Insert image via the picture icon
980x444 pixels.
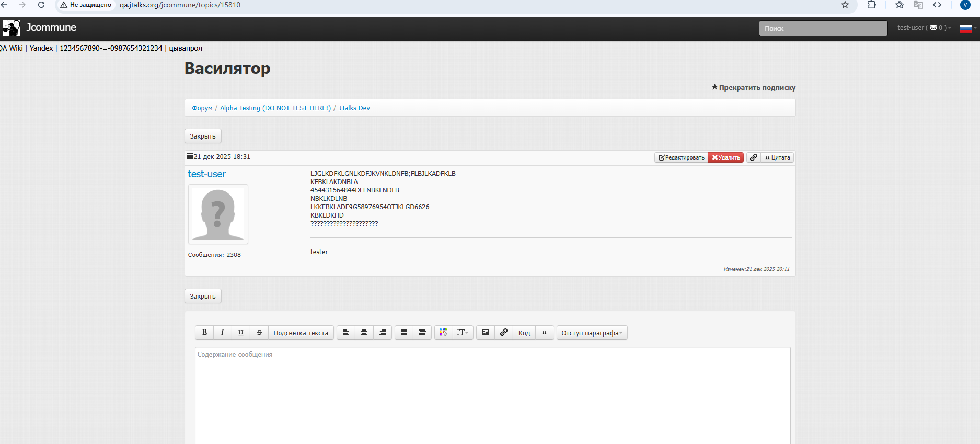(486, 333)
